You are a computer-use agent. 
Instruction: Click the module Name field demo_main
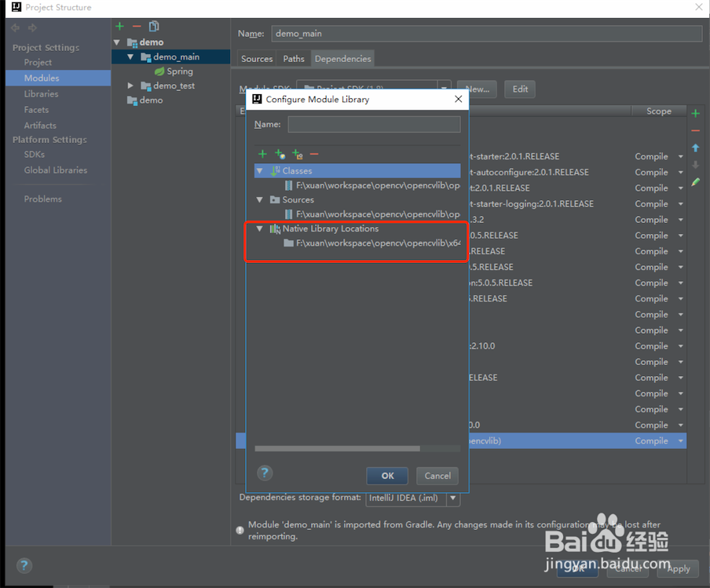(487, 34)
